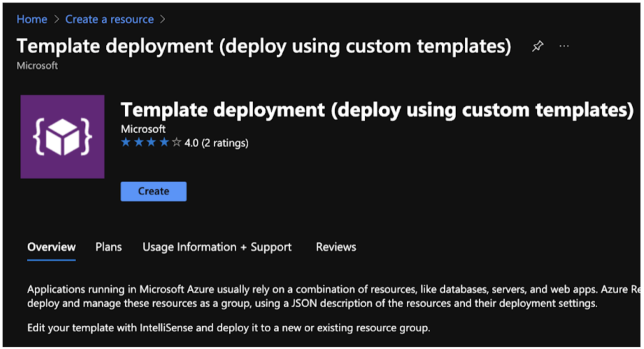Open Usage Information + Support tab

click(217, 247)
